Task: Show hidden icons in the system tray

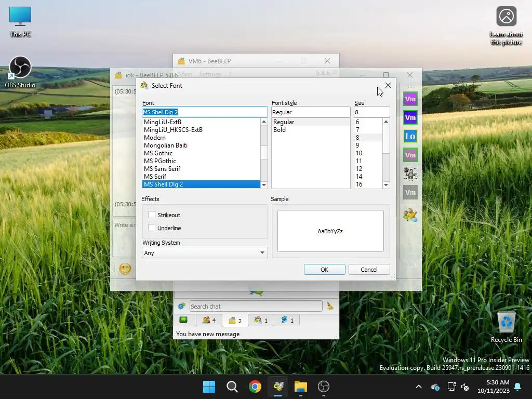Action: 419,387
